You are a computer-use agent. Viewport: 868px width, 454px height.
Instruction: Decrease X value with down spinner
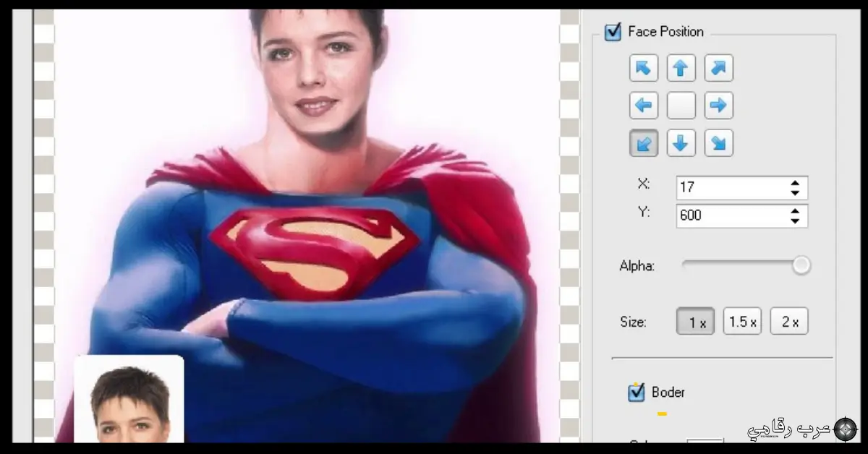[795, 192]
